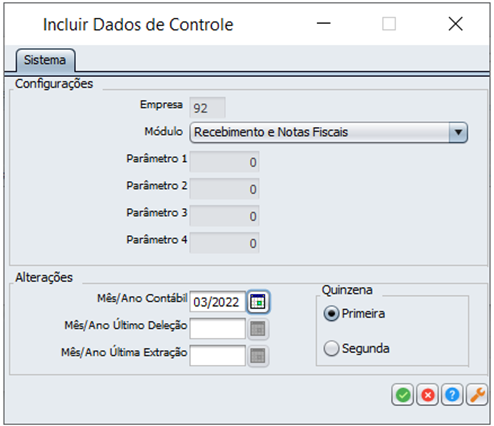Minimize the Incluir Dados de Controle window
494x426 pixels.
pyautogui.click(x=323, y=24)
